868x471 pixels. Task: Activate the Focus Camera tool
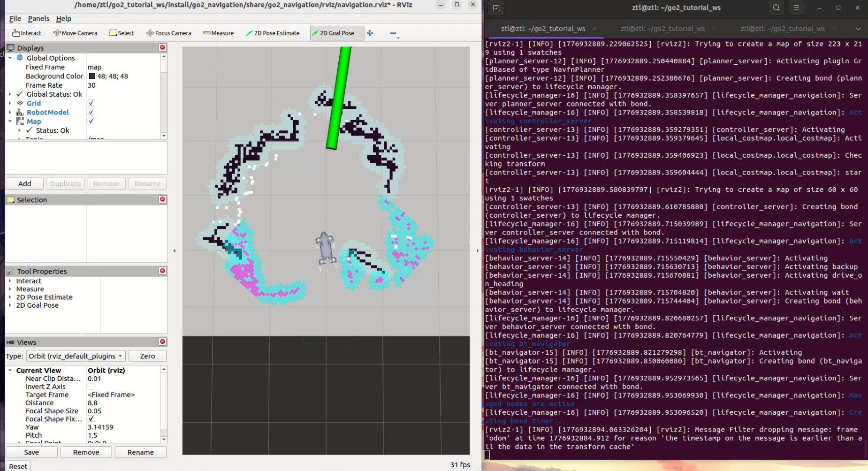coord(168,33)
